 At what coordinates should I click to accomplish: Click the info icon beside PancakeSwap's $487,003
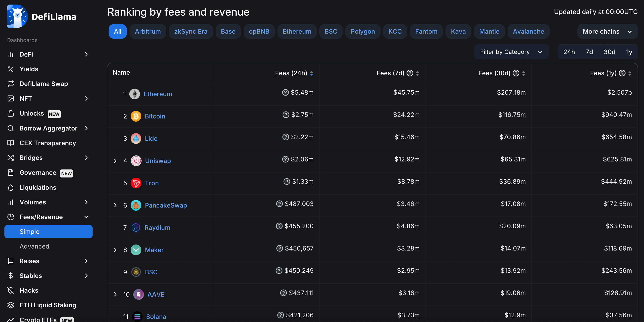(x=279, y=204)
